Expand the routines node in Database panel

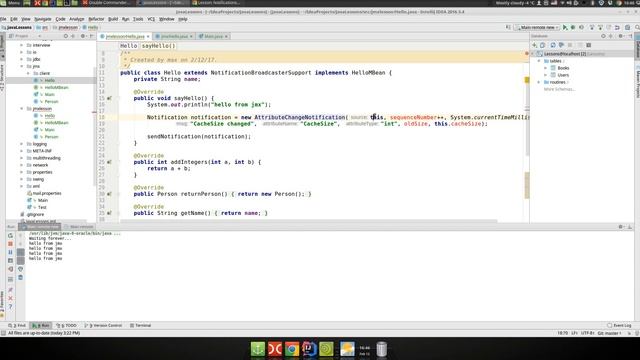539,82
